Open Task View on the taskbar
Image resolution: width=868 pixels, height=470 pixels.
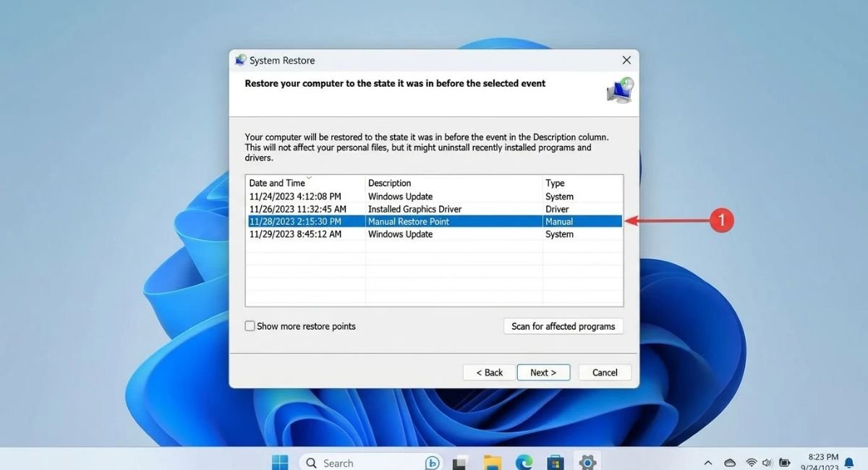click(x=459, y=463)
